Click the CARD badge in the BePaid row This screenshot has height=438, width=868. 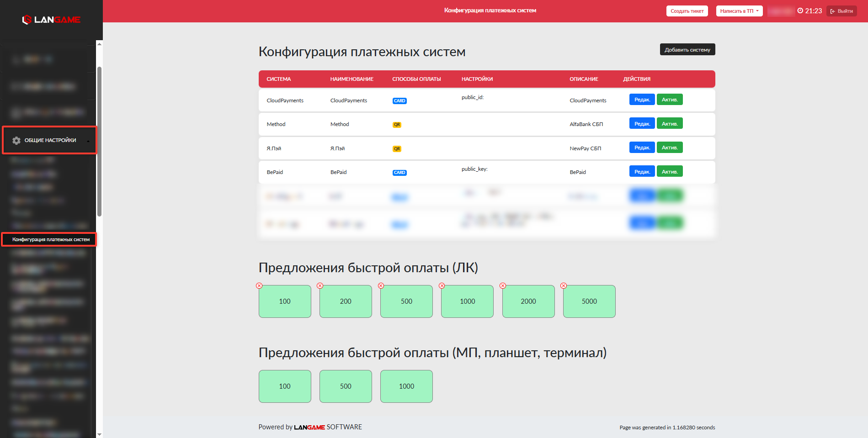pos(399,173)
